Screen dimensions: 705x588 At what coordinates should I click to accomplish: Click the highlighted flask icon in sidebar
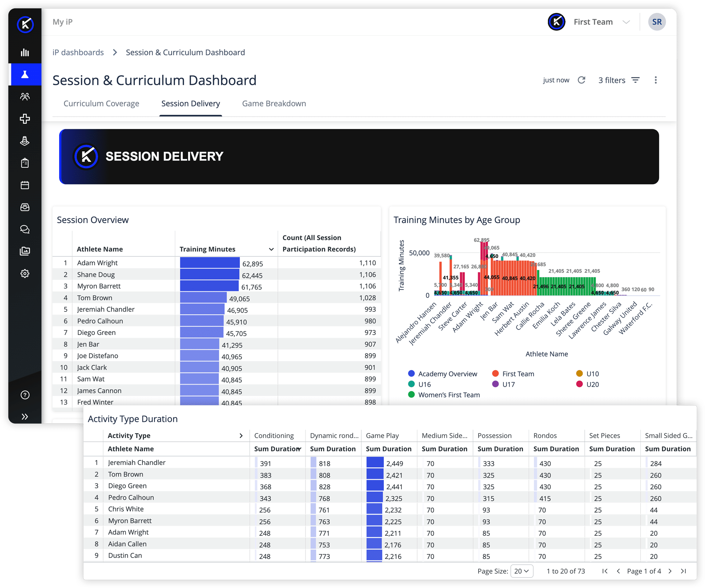[25, 75]
